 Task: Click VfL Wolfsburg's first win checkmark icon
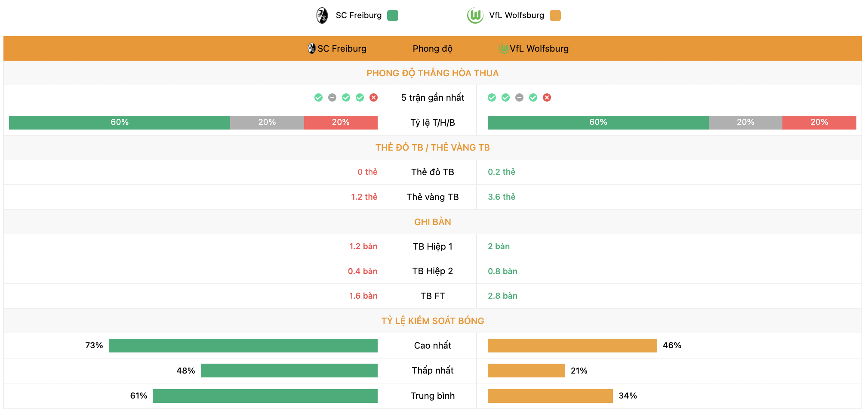click(x=492, y=98)
